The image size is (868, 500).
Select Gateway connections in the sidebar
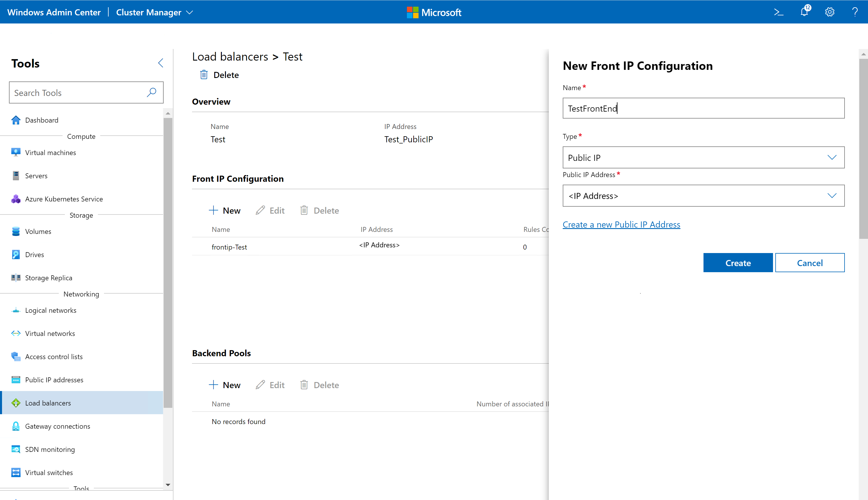(x=57, y=426)
